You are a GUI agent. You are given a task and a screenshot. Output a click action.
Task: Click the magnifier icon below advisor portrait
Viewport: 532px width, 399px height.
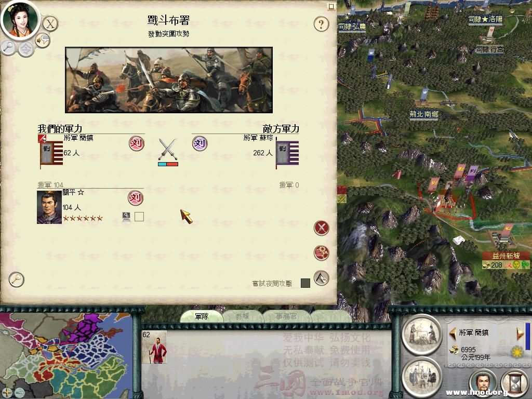8,47
